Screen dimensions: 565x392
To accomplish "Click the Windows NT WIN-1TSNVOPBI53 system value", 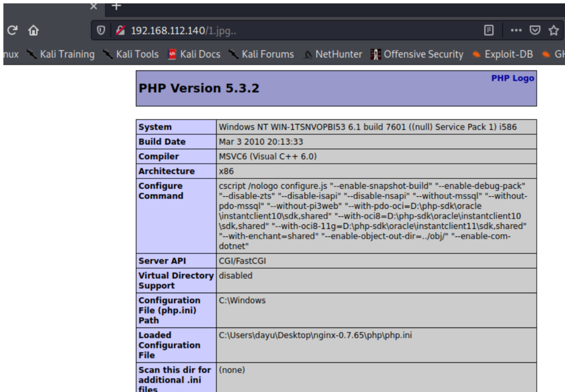I will (367, 127).
